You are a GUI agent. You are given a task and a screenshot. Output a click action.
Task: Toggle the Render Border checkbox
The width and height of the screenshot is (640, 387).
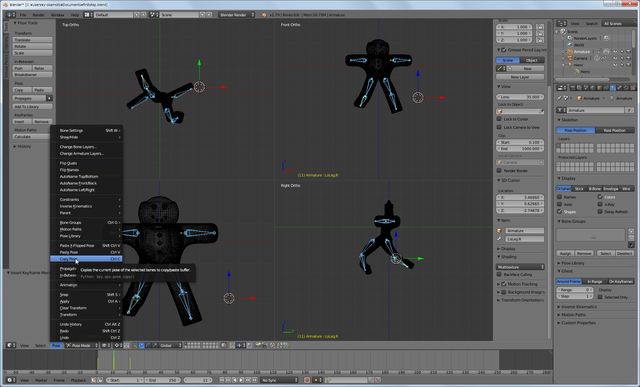[499, 170]
